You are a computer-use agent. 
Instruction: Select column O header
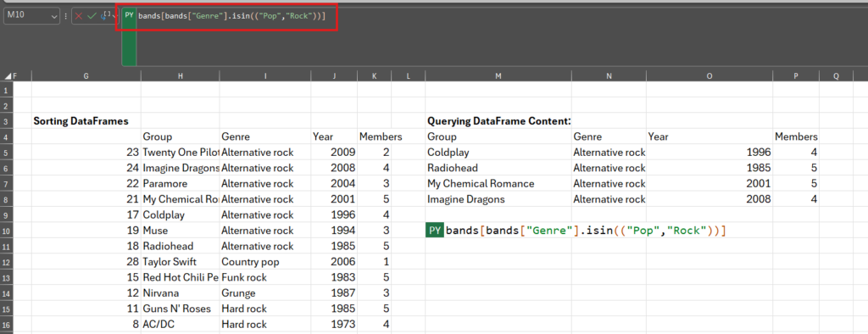point(709,76)
